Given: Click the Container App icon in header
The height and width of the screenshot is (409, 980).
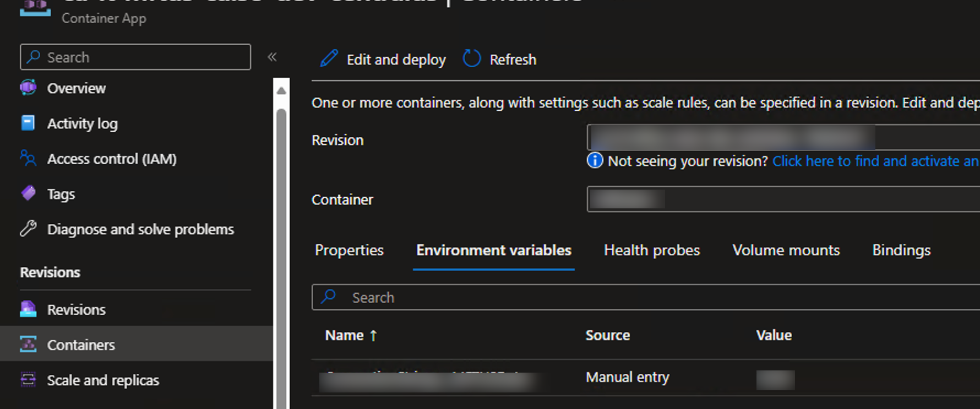Looking at the screenshot, I should [35, 8].
